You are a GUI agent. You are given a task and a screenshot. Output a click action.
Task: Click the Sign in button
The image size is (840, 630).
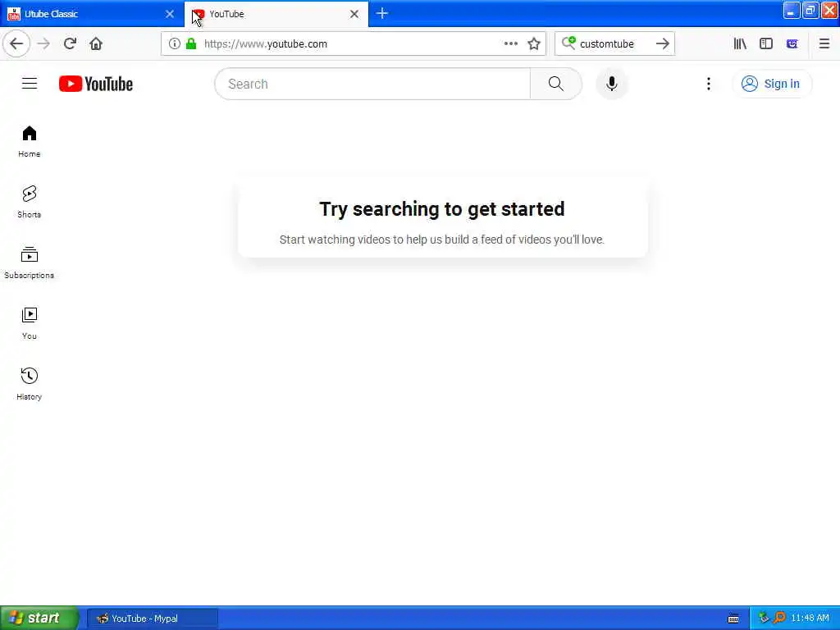pos(771,84)
